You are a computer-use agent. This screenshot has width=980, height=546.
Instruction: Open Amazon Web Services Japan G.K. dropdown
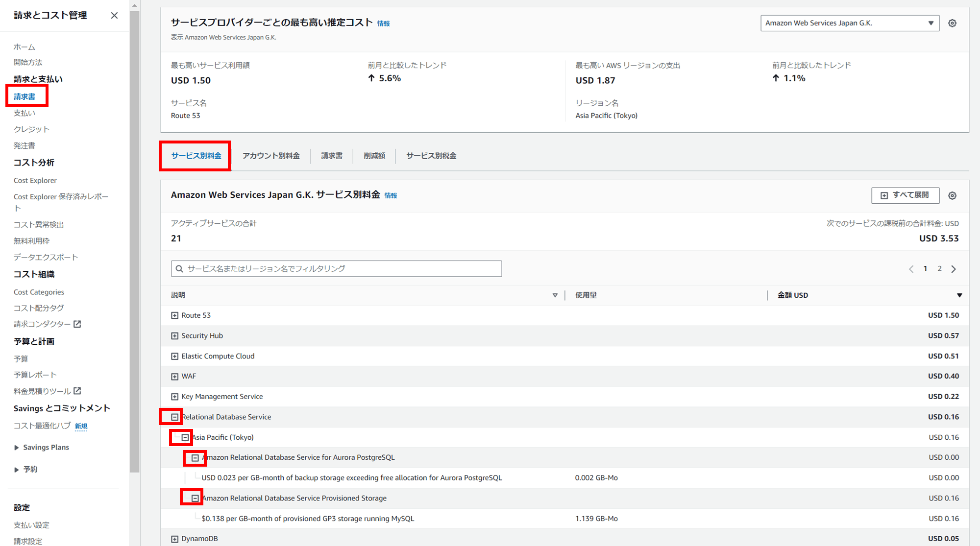[x=850, y=23]
